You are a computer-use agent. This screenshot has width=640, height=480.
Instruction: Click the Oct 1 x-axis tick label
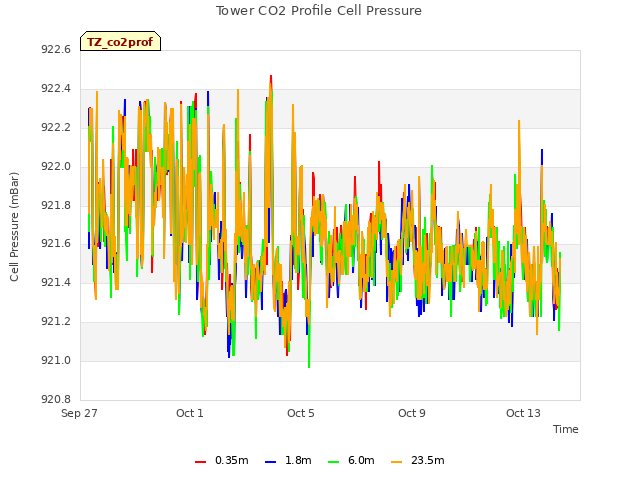coord(190,413)
